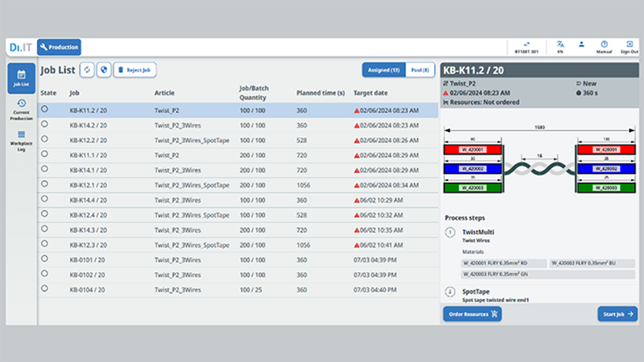This screenshot has height=362, width=644.
Task: Select radio button for job KB-K14.2 / 20
Action: click(45, 124)
